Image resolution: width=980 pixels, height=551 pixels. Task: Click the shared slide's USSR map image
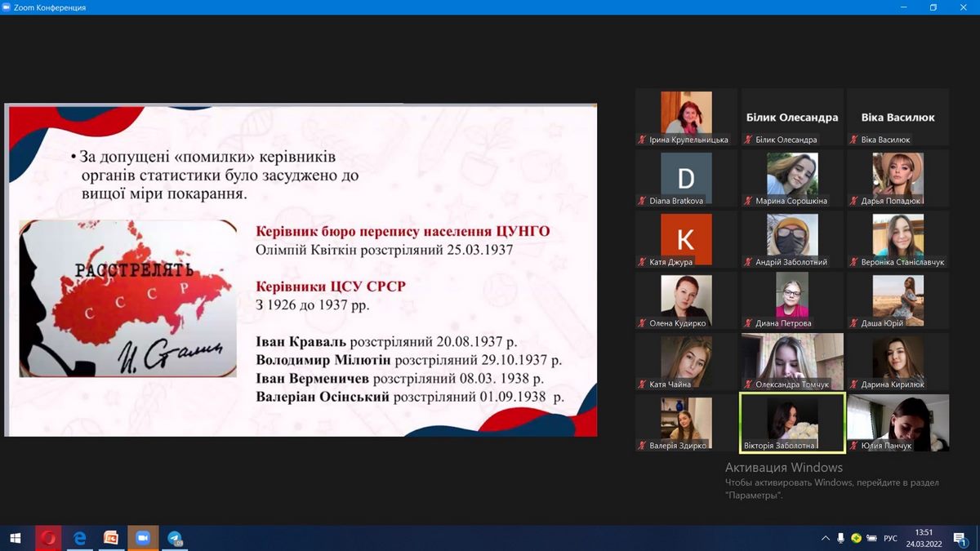(121, 299)
